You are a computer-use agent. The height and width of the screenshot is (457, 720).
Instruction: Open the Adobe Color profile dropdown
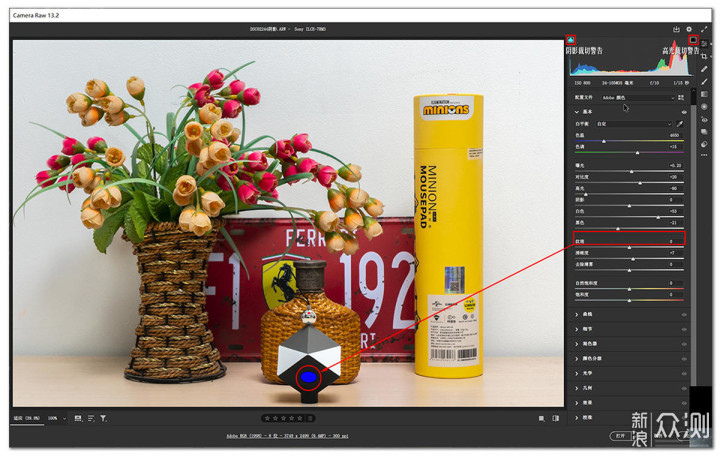(638, 97)
